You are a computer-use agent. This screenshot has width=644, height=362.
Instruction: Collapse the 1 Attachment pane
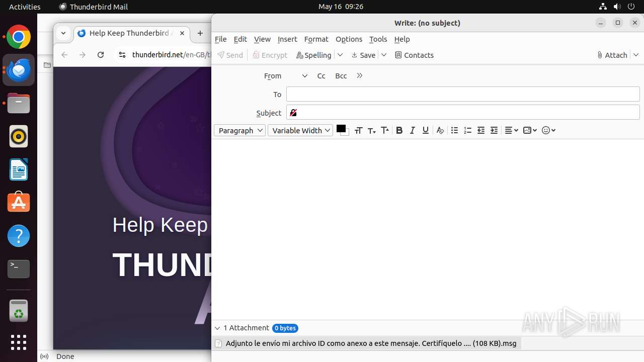[217, 328]
